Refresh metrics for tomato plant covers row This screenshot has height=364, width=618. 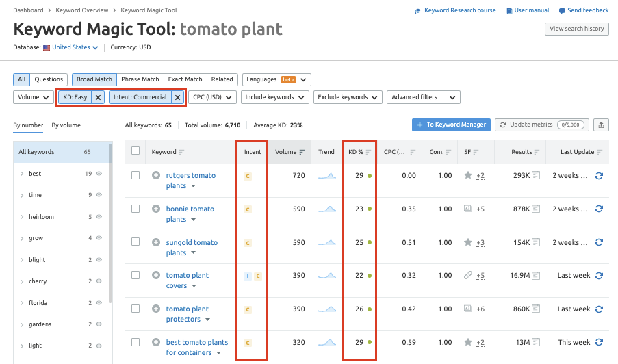599,276
